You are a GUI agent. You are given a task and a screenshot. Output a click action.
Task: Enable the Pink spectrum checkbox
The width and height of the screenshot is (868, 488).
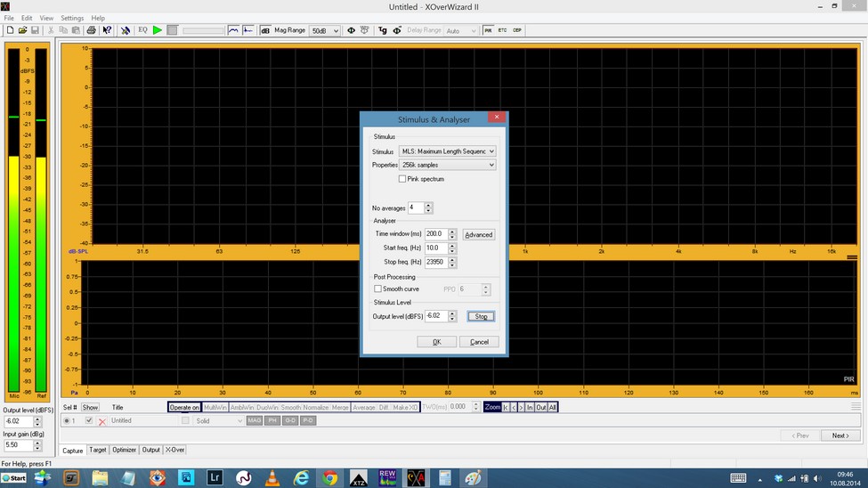[x=402, y=179]
